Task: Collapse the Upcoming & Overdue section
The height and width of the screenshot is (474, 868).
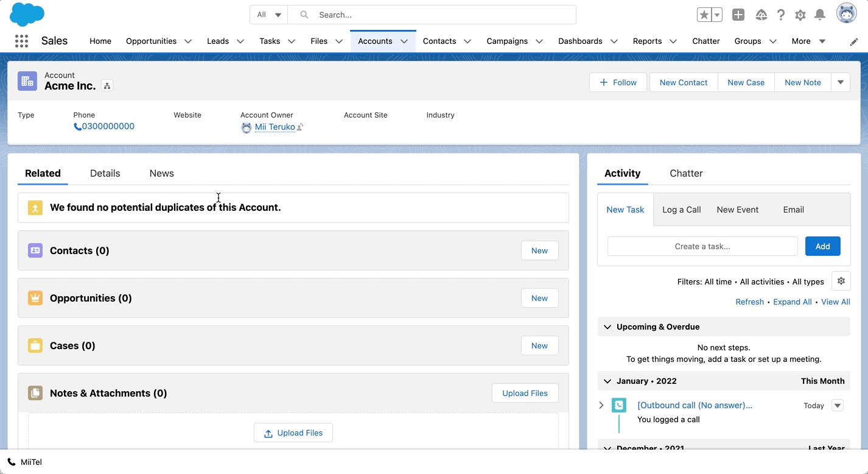Action: [x=607, y=327]
